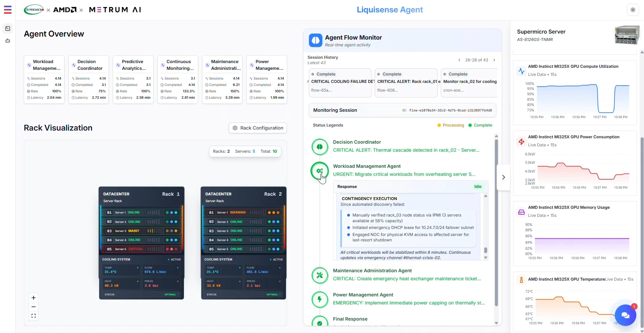Select the flow-606 session card
The image size is (644, 333).
tap(406, 83)
